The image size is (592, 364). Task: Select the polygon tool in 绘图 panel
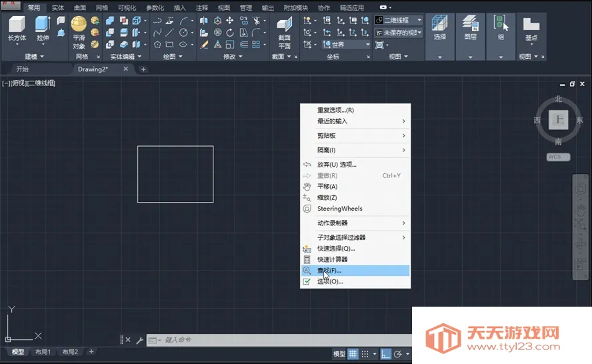tap(157, 45)
